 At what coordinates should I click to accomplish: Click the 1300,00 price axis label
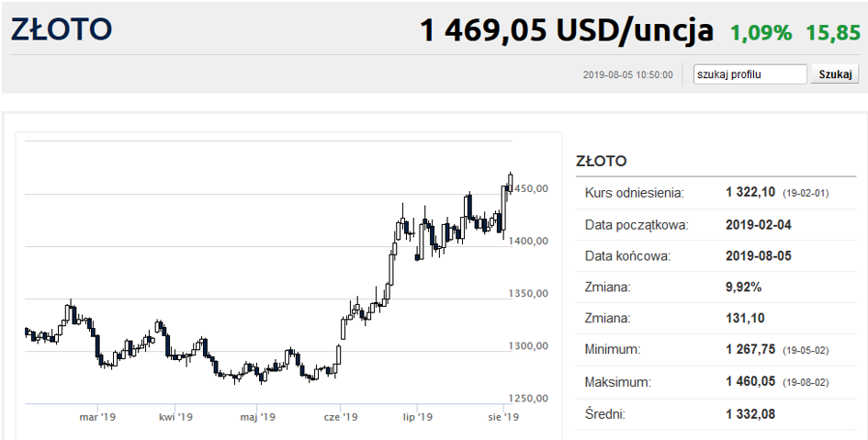pyautogui.click(x=528, y=346)
